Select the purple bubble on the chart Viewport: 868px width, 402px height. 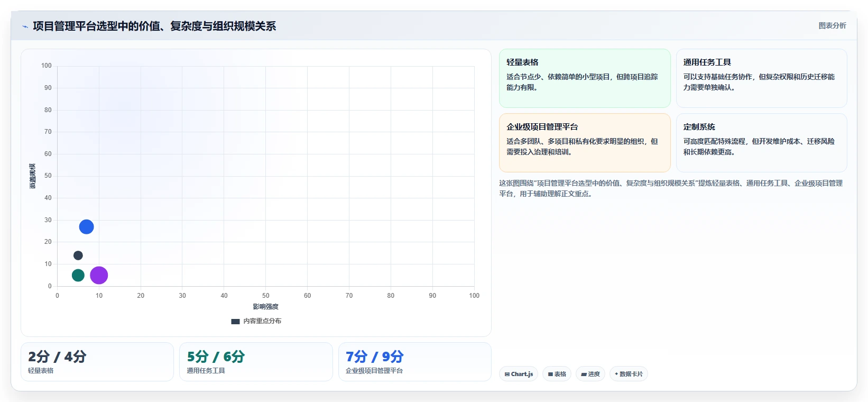pyautogui.click(x=99, y=275)
